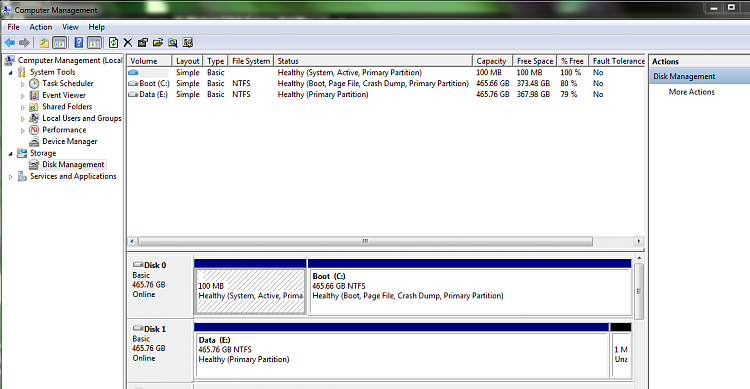The height and width of the screenshot is (389, 750).
Task: Click the Forward arrow in toolbar
Action: click(x=24, y=43)
